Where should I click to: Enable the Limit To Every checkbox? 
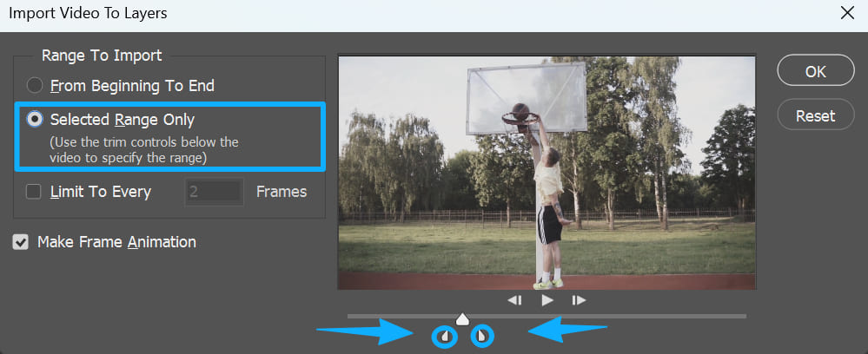tap(34, 192)
